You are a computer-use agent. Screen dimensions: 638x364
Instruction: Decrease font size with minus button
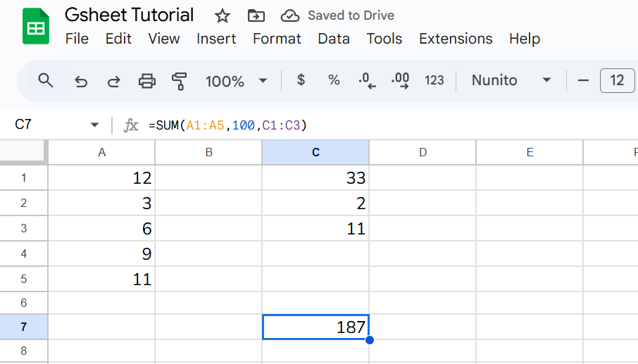[582, 80]
